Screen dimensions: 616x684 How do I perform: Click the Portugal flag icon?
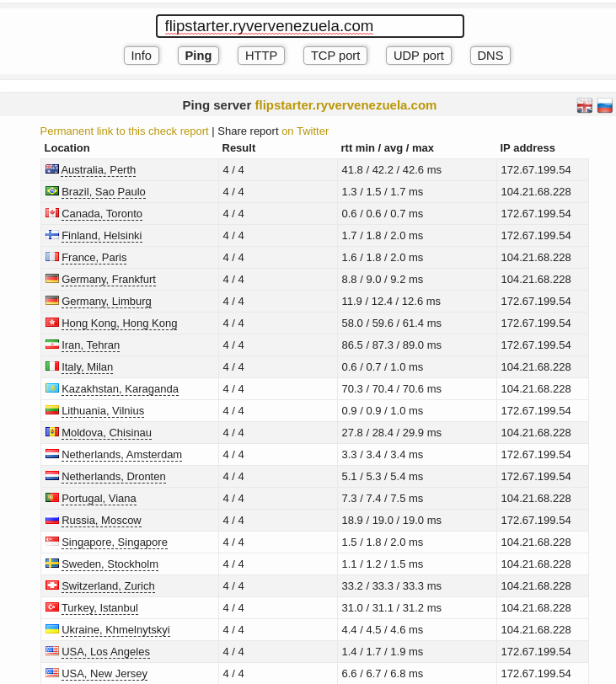52,497
